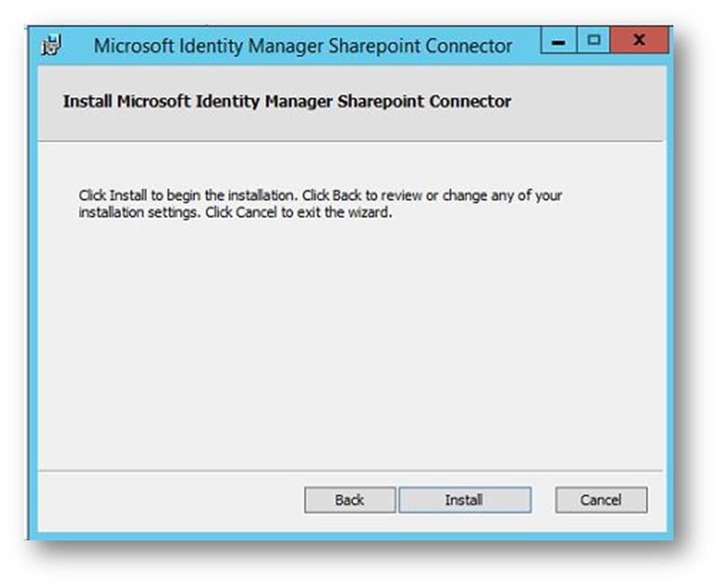Go to previous step using Back
This screenshot has width=721, height=588.
click(x=349, y=500)
